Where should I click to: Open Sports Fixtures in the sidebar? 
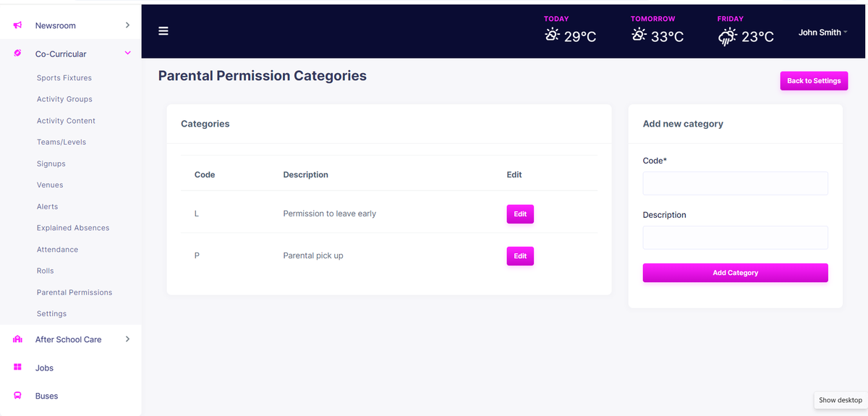click(64, 78)
